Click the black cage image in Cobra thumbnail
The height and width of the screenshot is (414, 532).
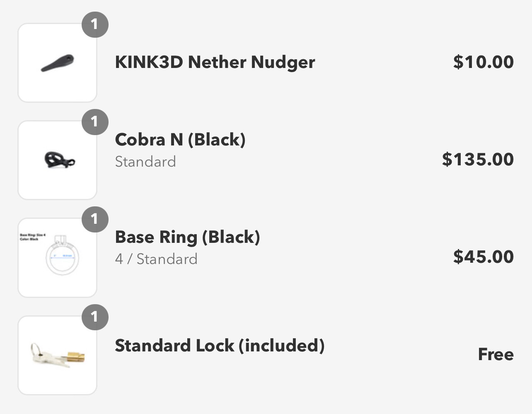click(60, 160)
